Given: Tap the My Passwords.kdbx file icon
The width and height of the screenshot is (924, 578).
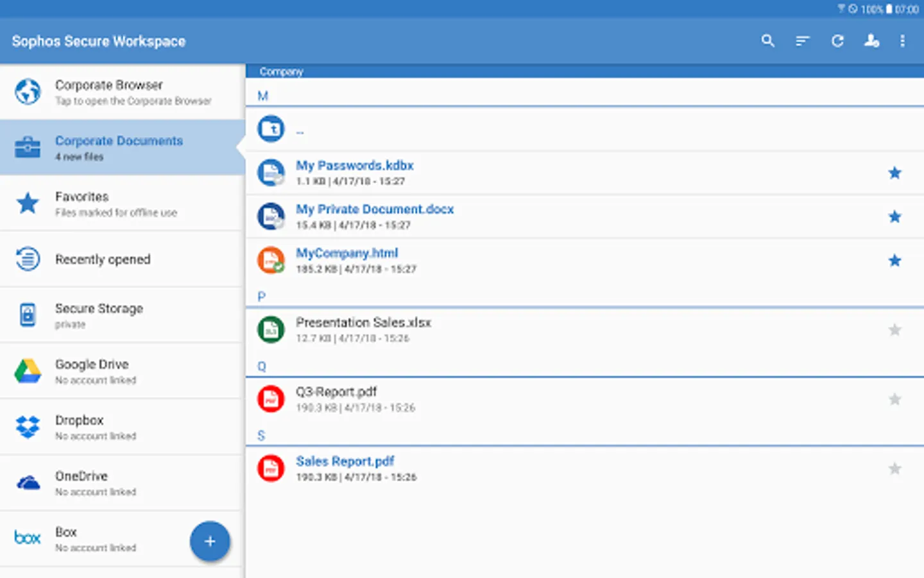Looking at the screenshot, I should [x=271, y=173].
